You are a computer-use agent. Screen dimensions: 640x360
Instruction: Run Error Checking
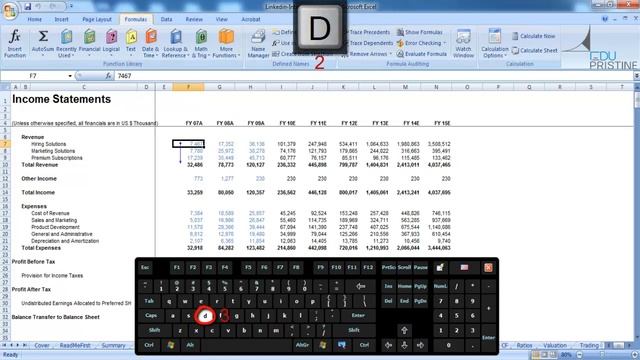420,43
